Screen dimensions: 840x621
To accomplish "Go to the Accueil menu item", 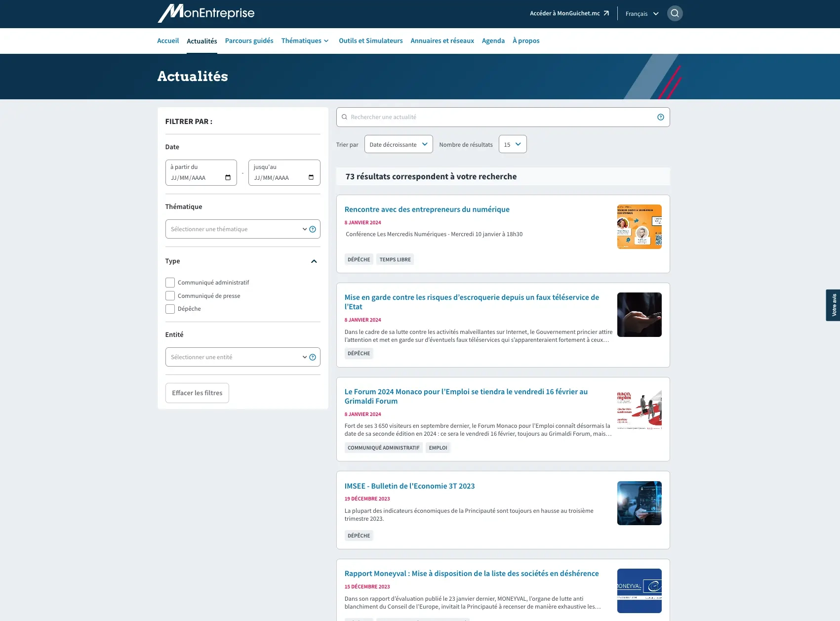I will point(168,41).
